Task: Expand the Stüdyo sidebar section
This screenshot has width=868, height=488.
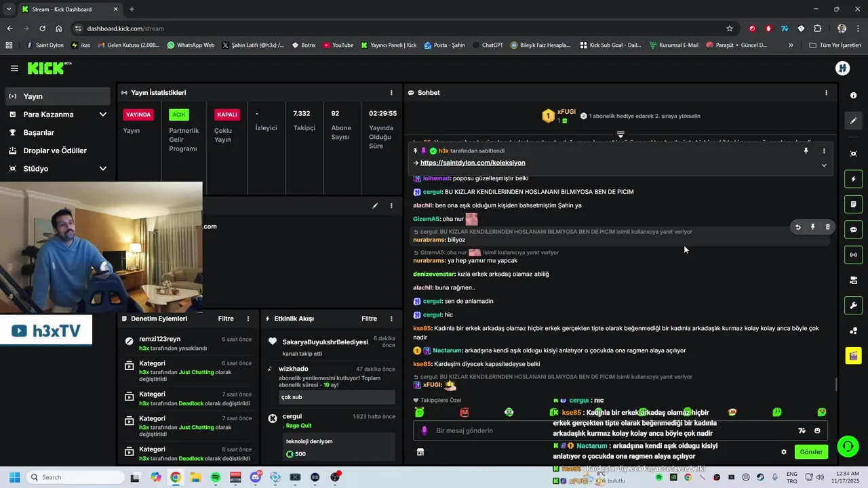Action: [x=57, y=168]
